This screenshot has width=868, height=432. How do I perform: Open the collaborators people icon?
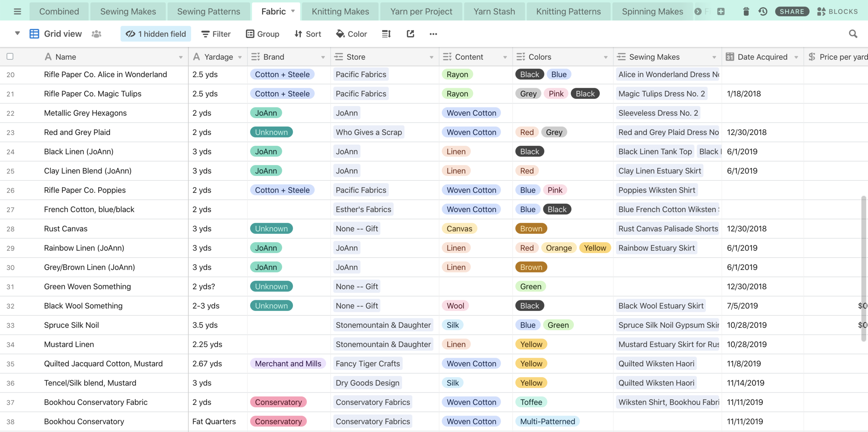pos(97,34)
